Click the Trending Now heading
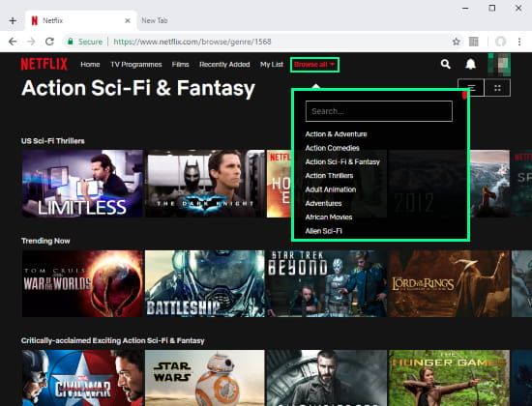The height and width of the screenshot is (406, 532). 45,241
